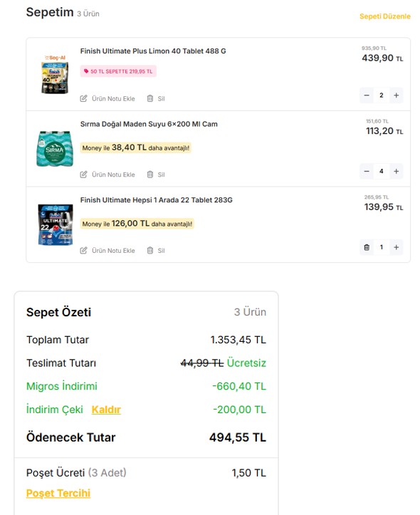The image size is (420, 515).
Task: Click Money ile 126,00 TL advantage badge
Action: 137,224
